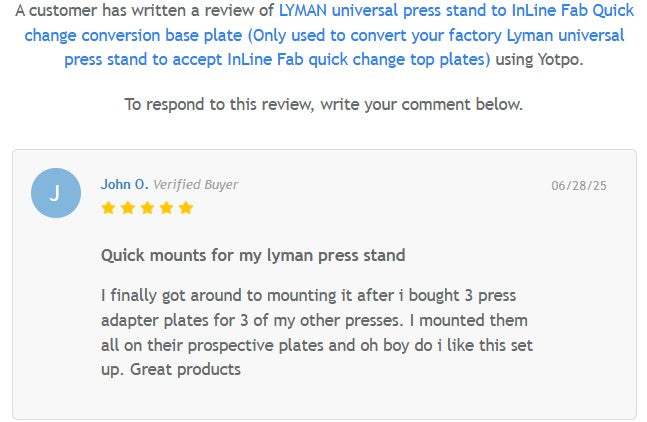Click the first yellow rating star
647x422 pixels.
click(x=108, y=208)
